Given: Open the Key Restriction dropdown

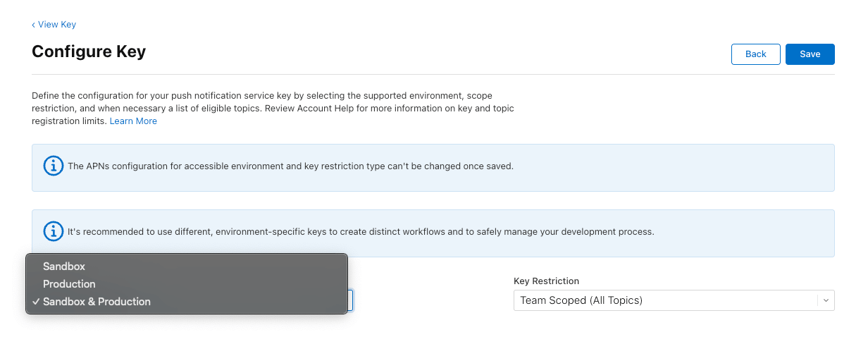Looking at the screenshot, I should [674, 300].
